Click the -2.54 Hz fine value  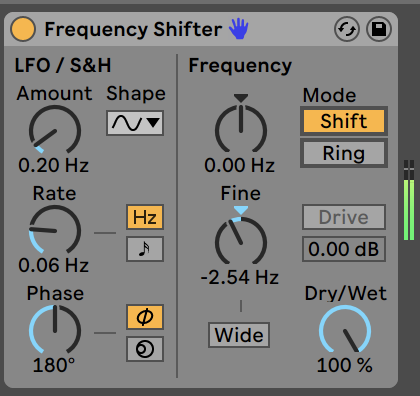(x=239, y=277)
